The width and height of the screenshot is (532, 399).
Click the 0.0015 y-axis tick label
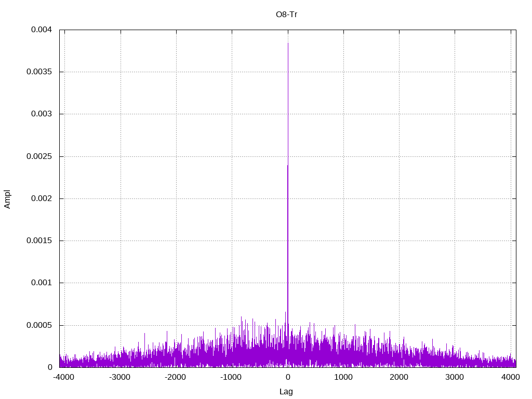click(39, 241)
